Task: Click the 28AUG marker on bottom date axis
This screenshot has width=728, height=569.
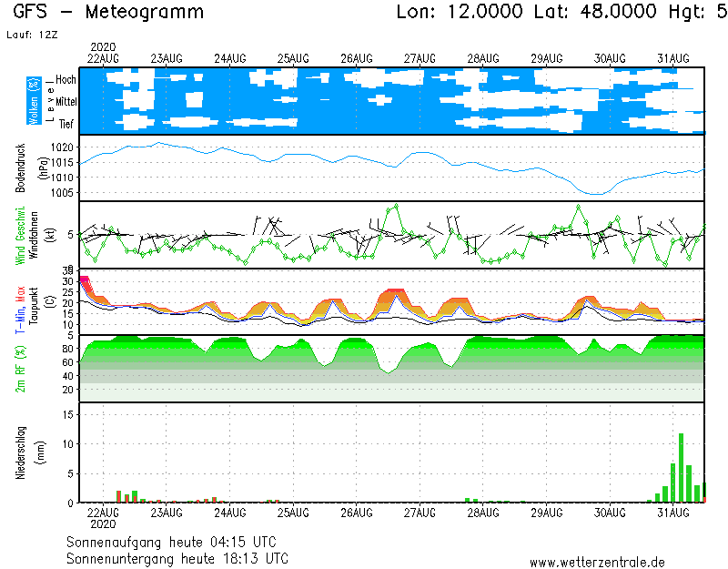Action: pos(481,513)
